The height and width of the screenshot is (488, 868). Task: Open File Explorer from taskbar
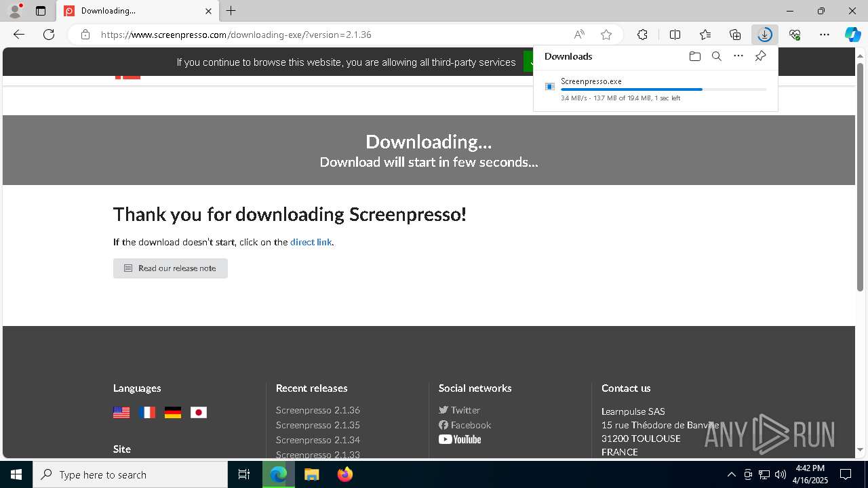coord(311,474)
